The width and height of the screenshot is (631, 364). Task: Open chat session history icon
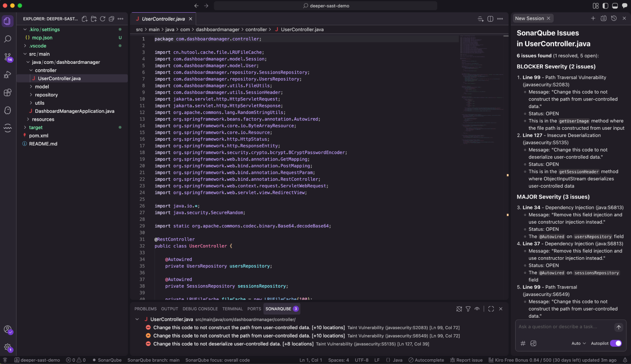click(x=614, y=18)
